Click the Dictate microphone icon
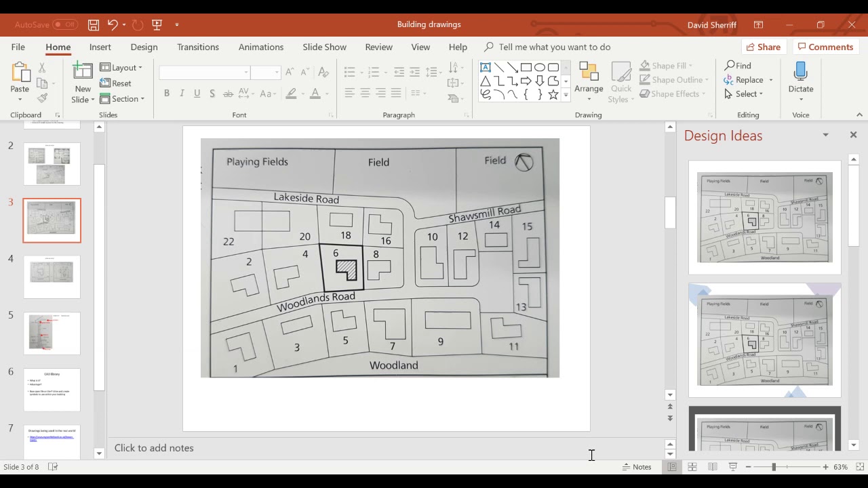 (800, 73)
